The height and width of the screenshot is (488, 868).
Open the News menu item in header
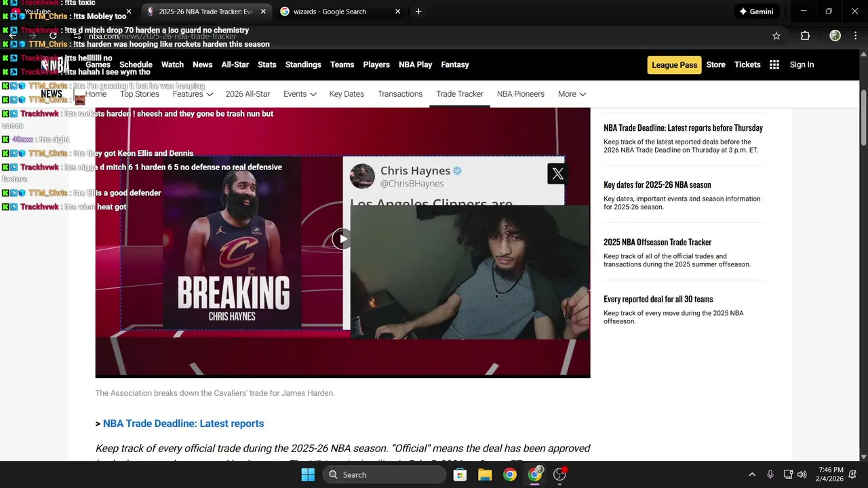tap(202, 64)
